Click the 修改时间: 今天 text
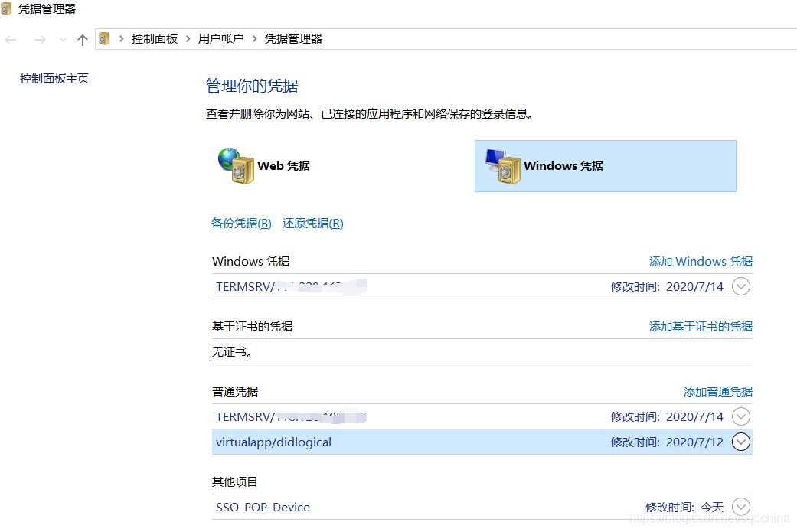This screenshot has width=797, height=532. pos(684,507)
